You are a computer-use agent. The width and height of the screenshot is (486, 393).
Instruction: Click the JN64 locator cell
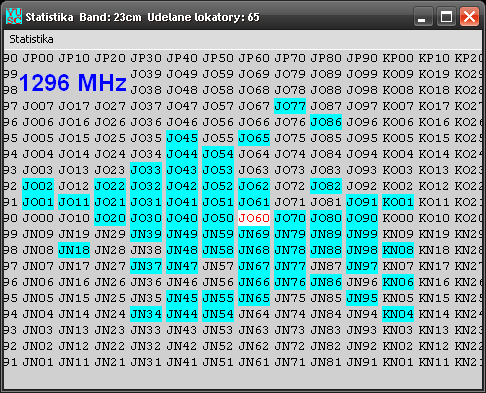tap(254, 314)
